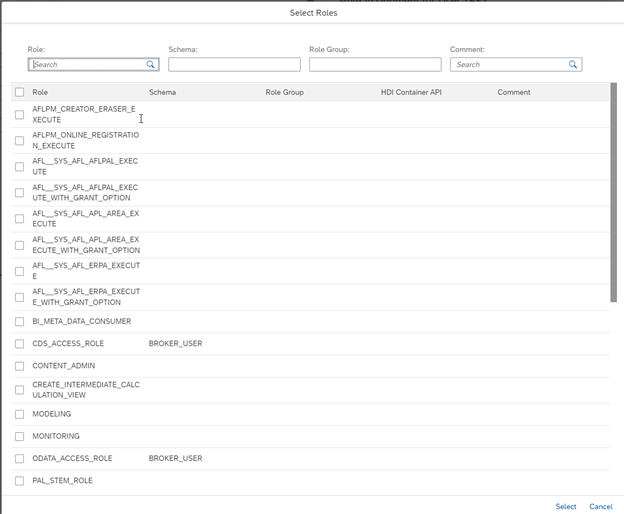The height and width of the screenshot is (514, 624).
Task: Click the Cancel button
Action: tap(601, 506)
